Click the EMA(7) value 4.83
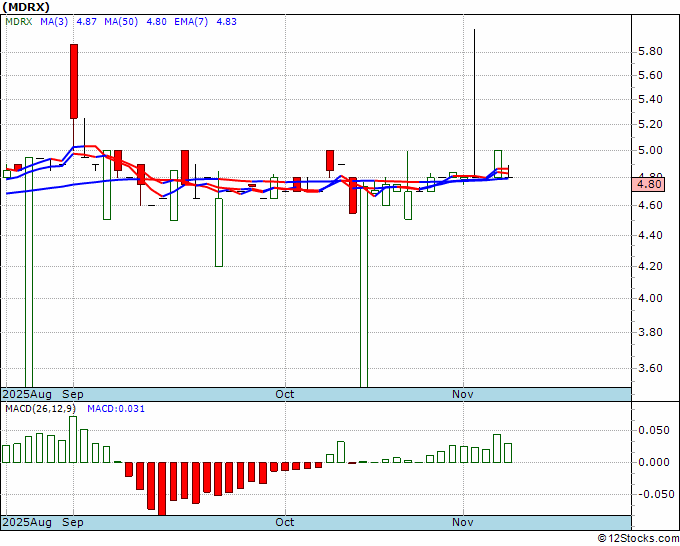Viewport: 680px width, 546px height. tap(226, 22)
